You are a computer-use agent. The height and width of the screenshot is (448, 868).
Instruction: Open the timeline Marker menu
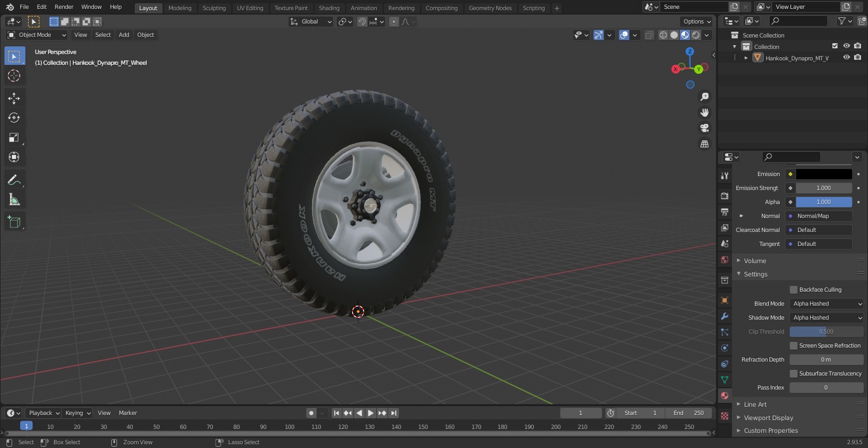[128, 413]
